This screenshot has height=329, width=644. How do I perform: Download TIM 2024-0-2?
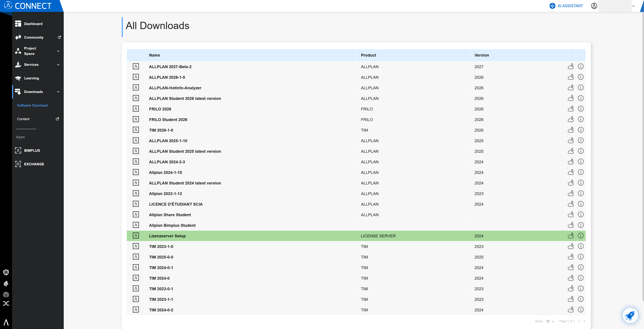(x=571, y=310)
